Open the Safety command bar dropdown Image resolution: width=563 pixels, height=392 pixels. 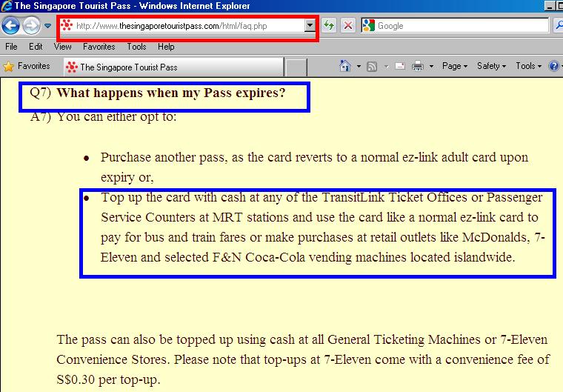(491, 66)
